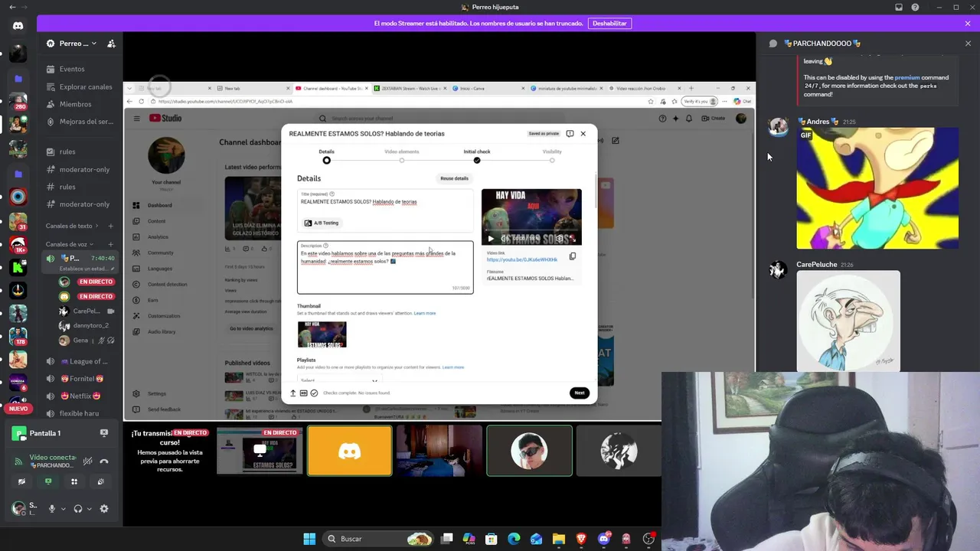Open Analytics in YouTube Studio sidebar
The image size is (980, 551).
158,237
